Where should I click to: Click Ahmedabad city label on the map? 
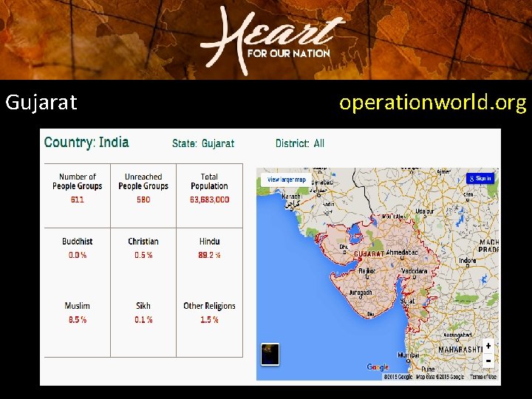pyautogui.click(x=402, y=253)
